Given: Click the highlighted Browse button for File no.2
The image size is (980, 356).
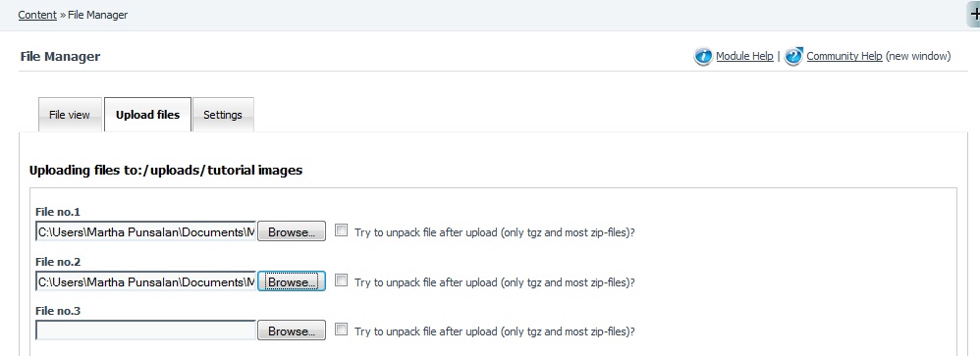Looking at the screenshot, I should [x=292, y=281].
